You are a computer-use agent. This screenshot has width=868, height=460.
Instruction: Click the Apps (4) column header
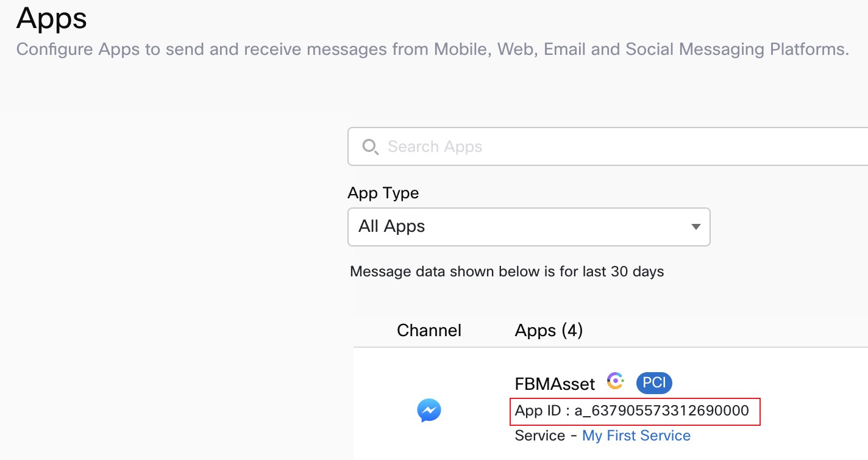coord(549,331)
